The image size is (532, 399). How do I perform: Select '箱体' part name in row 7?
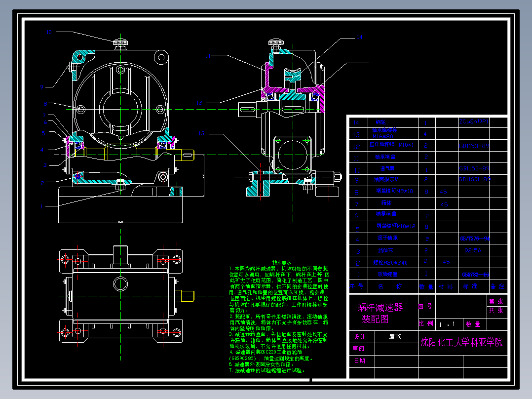tap(386, 203)
